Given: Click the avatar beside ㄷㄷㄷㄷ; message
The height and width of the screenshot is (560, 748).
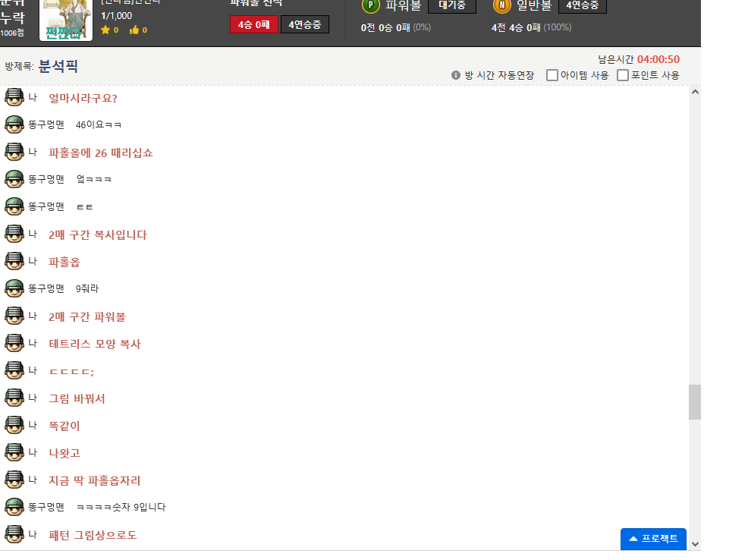Looking at the screenshot, I should pos(14,370).
